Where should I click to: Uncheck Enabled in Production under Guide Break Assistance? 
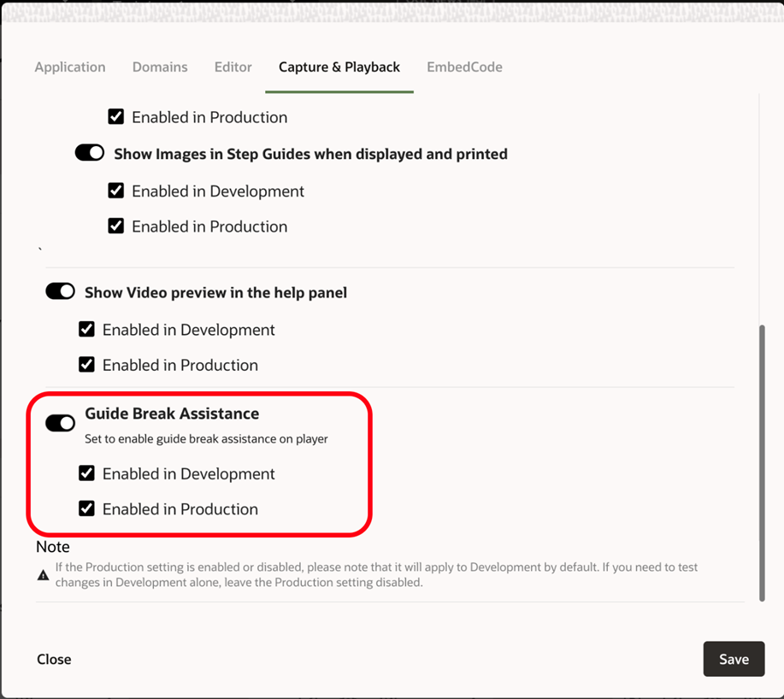tap(87, 508)
